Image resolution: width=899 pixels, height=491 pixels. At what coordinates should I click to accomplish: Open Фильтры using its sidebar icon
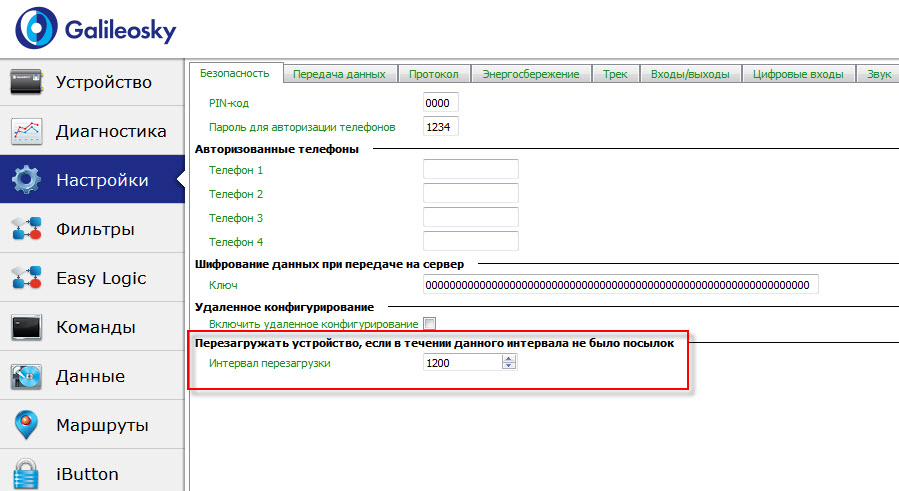tap(26, 229)
